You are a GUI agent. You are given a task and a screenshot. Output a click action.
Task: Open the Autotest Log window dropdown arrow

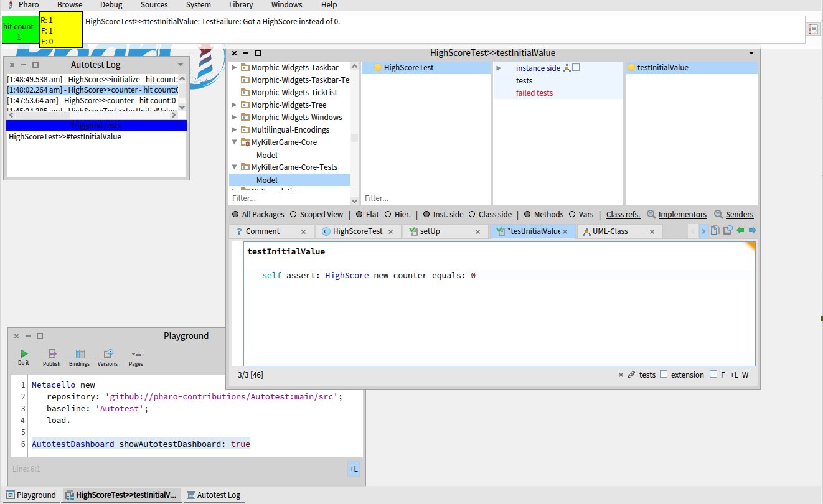coord(181,65)
